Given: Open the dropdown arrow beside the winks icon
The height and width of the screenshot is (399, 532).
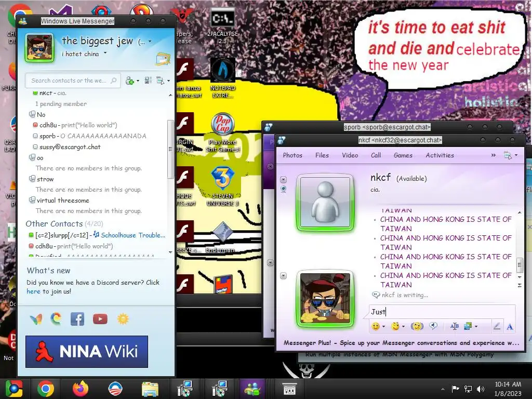Looking at the screenshot, I should point(403,327).
